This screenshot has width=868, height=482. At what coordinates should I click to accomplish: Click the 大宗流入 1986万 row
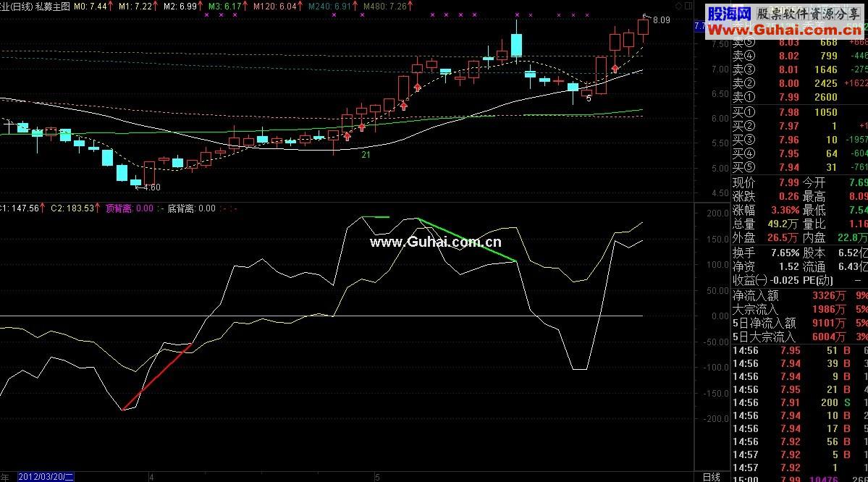[x=799, y=310]
